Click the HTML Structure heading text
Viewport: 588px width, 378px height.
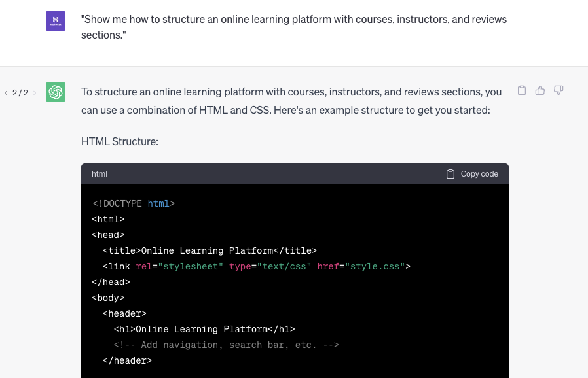(120, 141)
